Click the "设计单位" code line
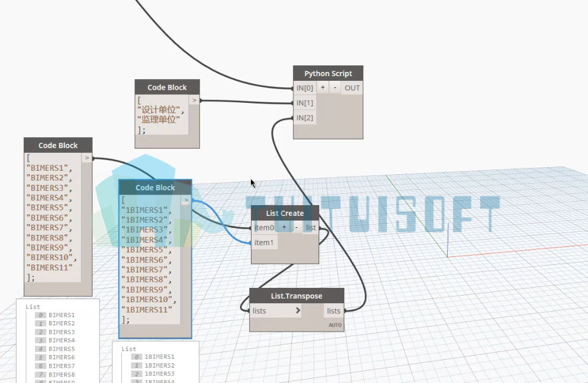Screen dimensions: 588x383 click(161, 110)
